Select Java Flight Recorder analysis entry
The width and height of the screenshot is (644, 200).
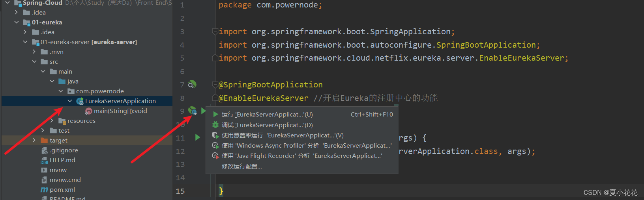(x=302, y=156)
